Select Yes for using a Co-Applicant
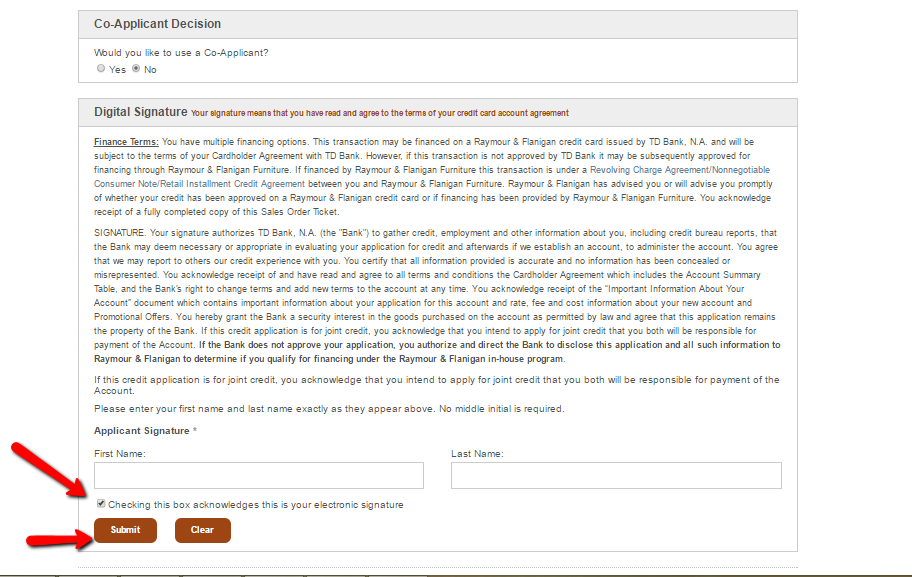Image resolution: width=912 pixels, height=577 pixels. tap(101, 69)
